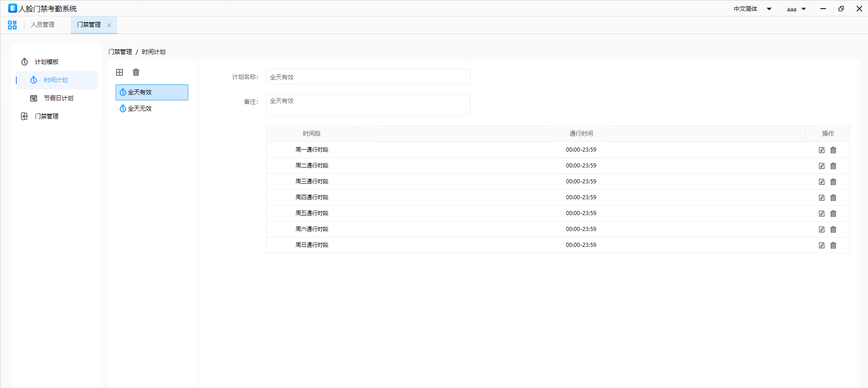This screenshot has height=388, width=868.
Task: Switch to the 人员管理 tab
Action: pyautogui.click(x=43, y=25)
